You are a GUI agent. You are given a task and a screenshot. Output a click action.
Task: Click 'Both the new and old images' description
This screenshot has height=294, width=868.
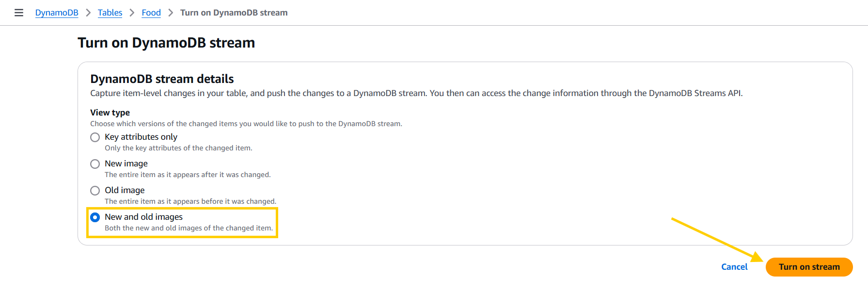tap(189, 228)
